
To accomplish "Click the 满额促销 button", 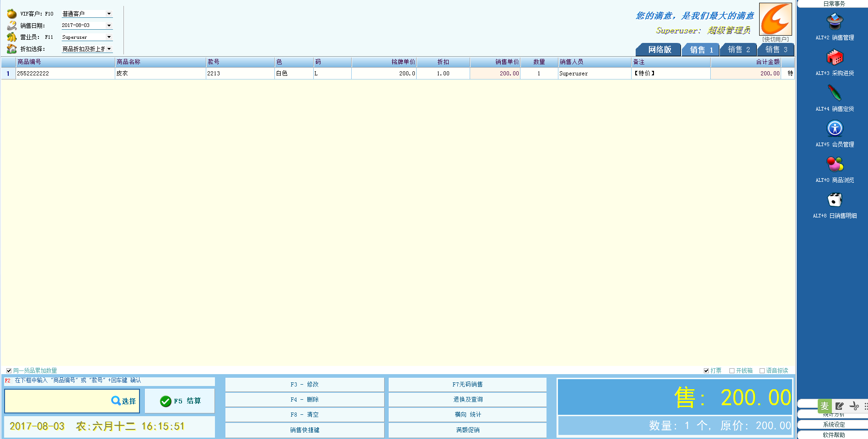I will (x=467, y=430).
